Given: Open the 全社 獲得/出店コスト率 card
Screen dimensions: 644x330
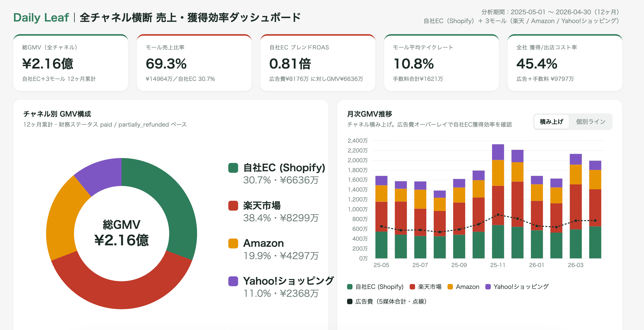Looking at the screenshot, I should [x=565, y=63].
